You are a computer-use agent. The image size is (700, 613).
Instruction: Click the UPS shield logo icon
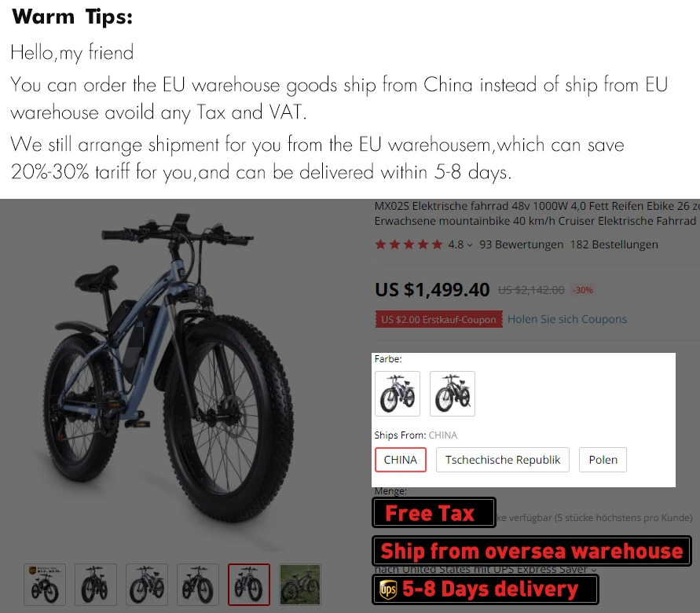coord(388,589)
